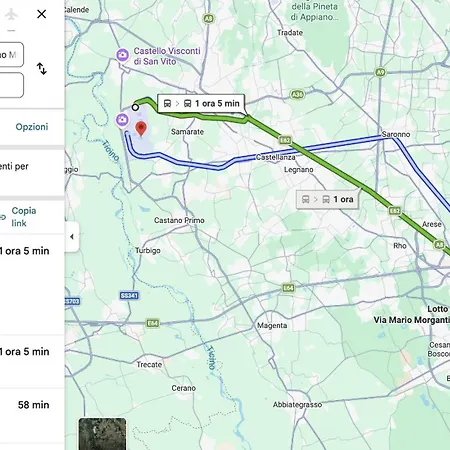Open the 1 ora 5 min transit route label
The image size is (450, 450).
201,104
